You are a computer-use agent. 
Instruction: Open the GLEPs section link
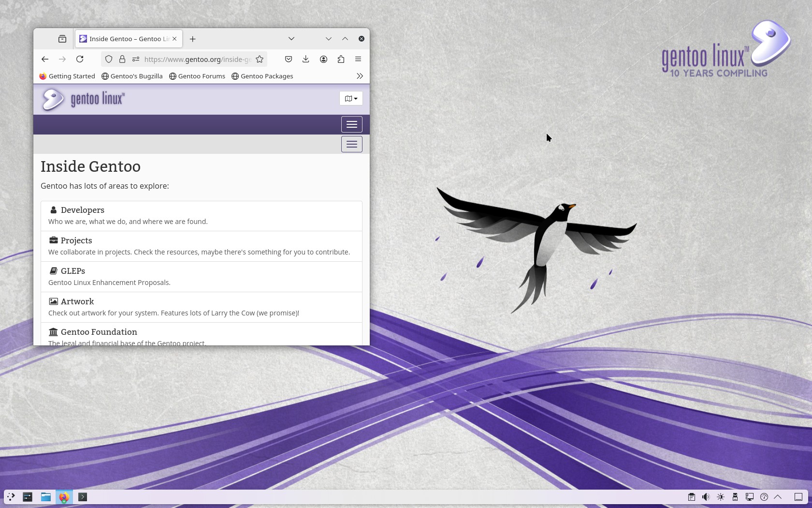(x=73, y=271)
